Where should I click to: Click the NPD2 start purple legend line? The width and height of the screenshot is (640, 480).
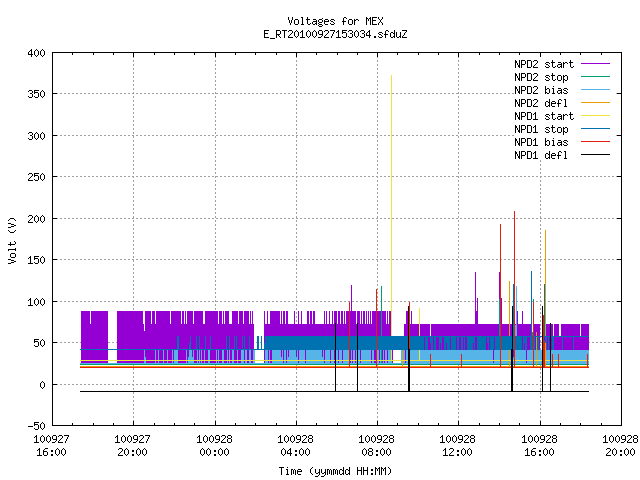(x=595, y=64)
